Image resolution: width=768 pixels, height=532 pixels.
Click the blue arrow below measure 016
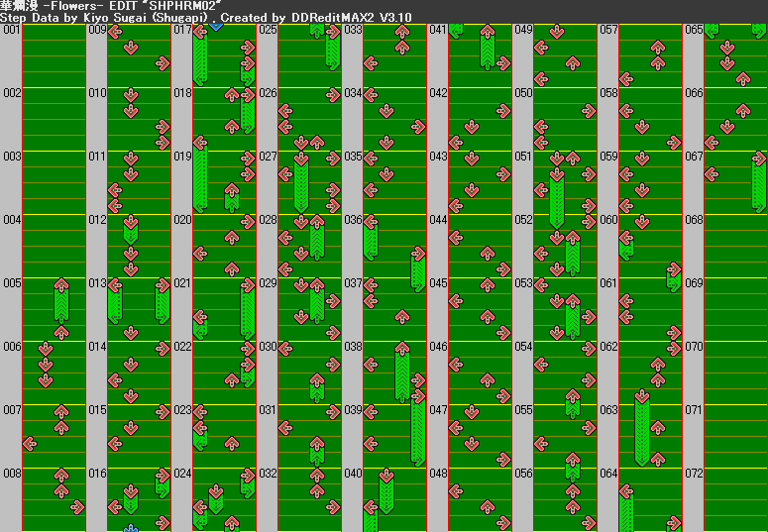pyautogui.click(x=130, y=529)
